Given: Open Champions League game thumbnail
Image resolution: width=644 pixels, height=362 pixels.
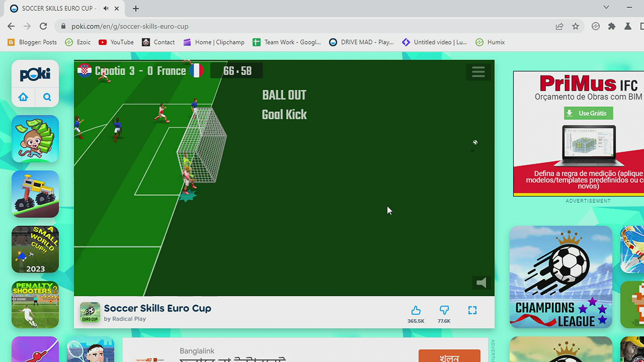Looking at the screenshot, I should (x=561, y=277).
